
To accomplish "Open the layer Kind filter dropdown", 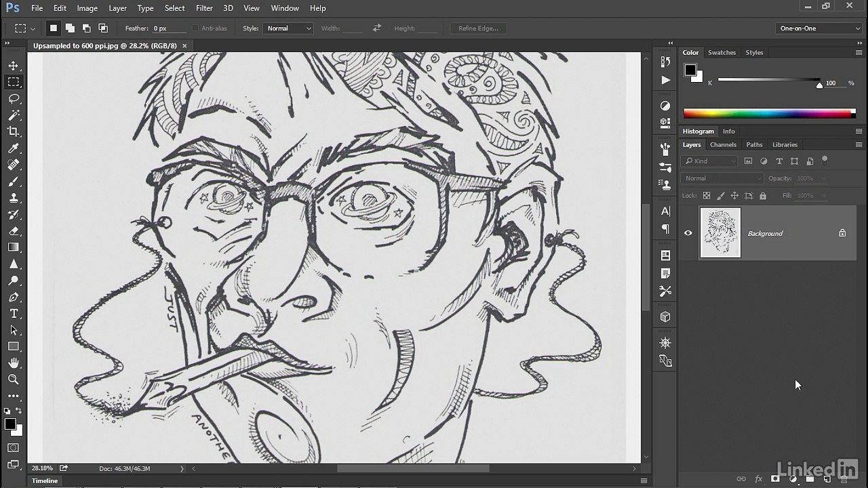I will (710, 161).
